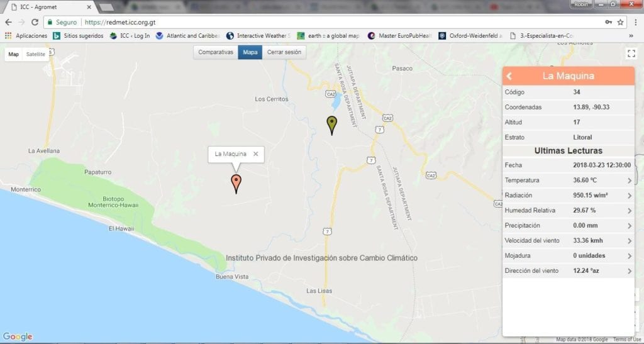Open the ICC ‹ Log In bookmark
Screen dimensions: 644x344
coord(130,36)
